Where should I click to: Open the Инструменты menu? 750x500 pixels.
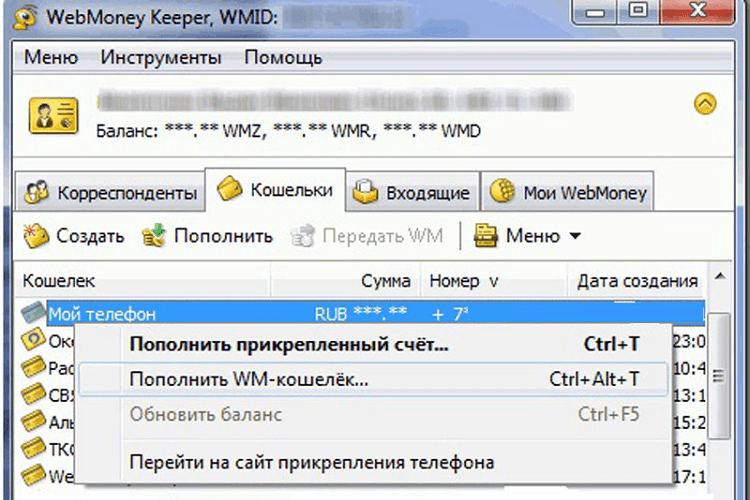(161, 57)
